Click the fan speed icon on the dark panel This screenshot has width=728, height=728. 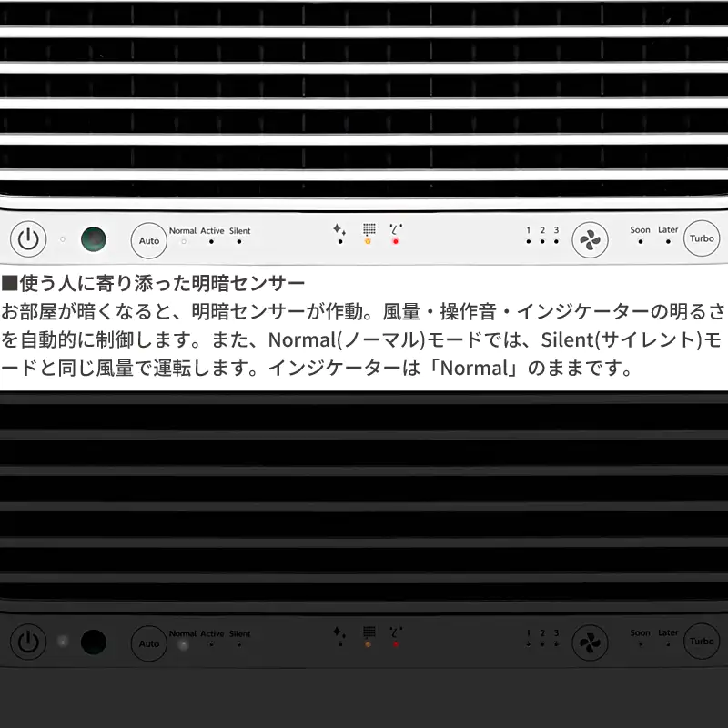click(x=589, y=642)
